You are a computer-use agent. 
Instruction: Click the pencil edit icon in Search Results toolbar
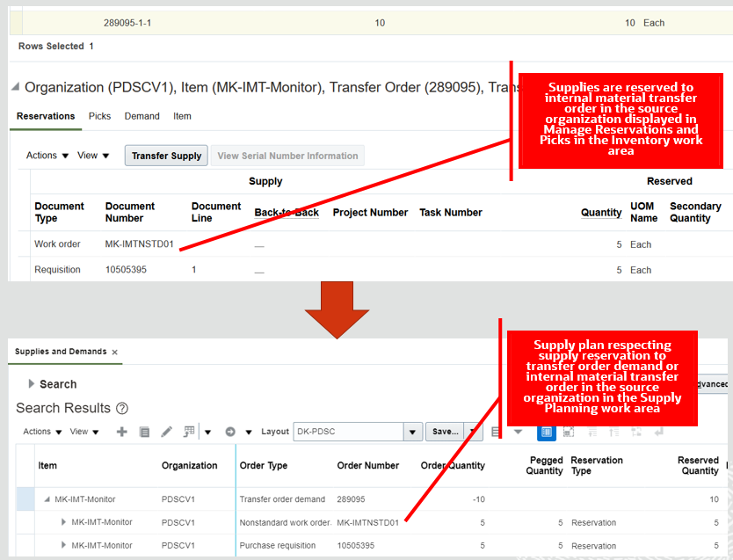pyautogui.click(x=166, y=432)
